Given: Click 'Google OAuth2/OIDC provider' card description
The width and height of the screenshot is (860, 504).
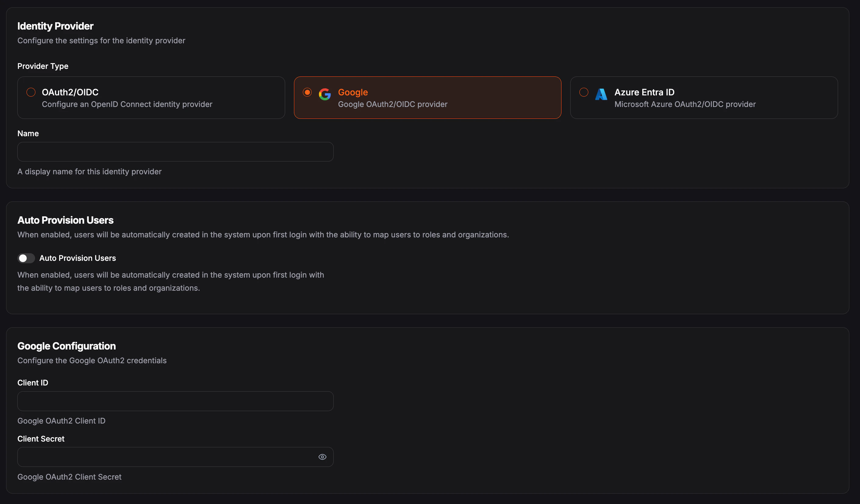Looking at the screenshot, I should click(x=392, y=104).
